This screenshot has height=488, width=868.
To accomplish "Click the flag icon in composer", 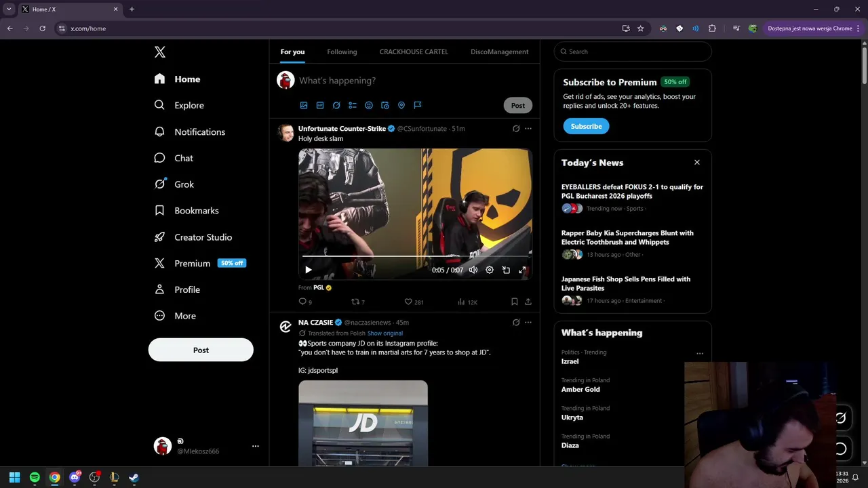I will [x=418, y=105].
